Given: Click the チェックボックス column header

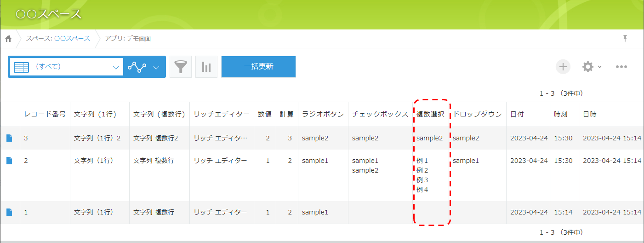Looking at the screenshot, I should click(380, 114).
